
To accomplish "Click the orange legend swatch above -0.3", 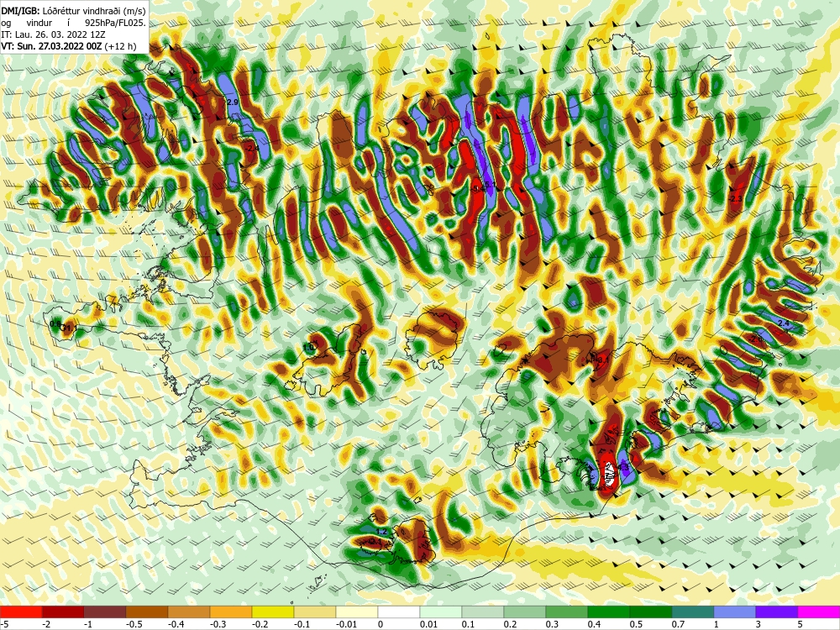I will tap(231, 612).
